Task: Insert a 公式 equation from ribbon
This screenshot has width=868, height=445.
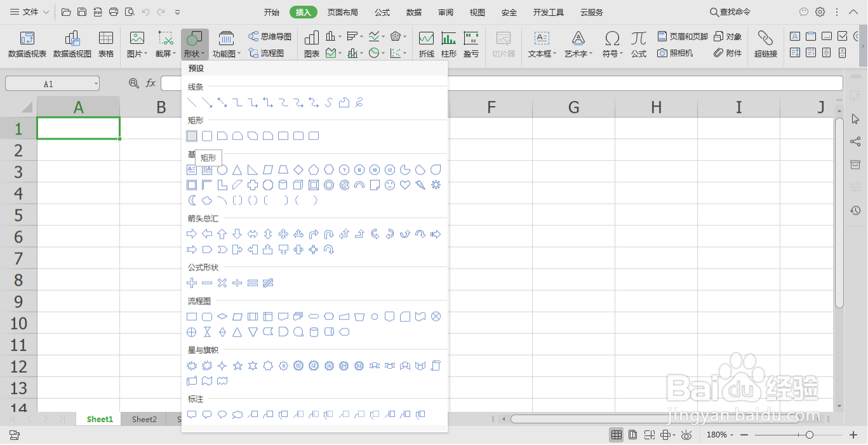Action: click(639, 45)
